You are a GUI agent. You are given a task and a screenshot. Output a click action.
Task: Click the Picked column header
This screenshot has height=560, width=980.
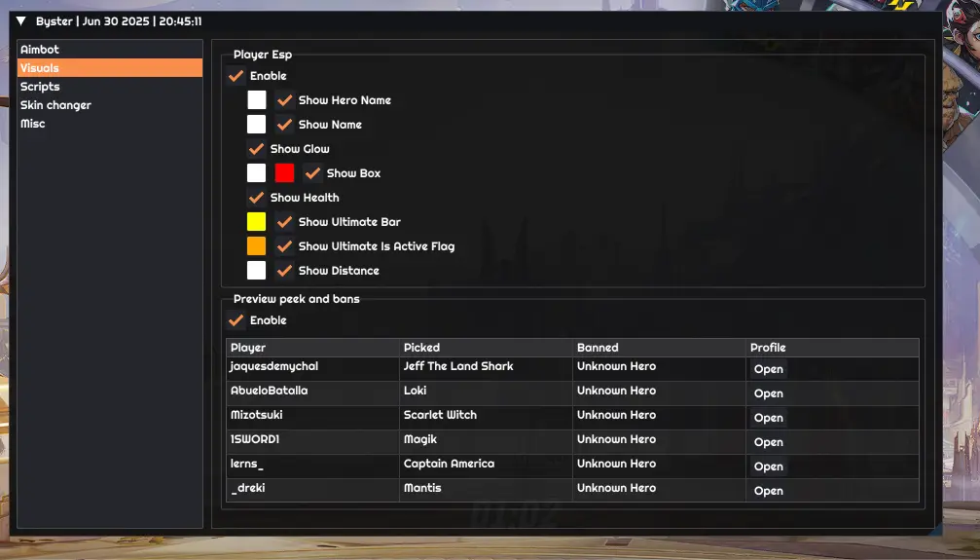(x=422, y=348)
